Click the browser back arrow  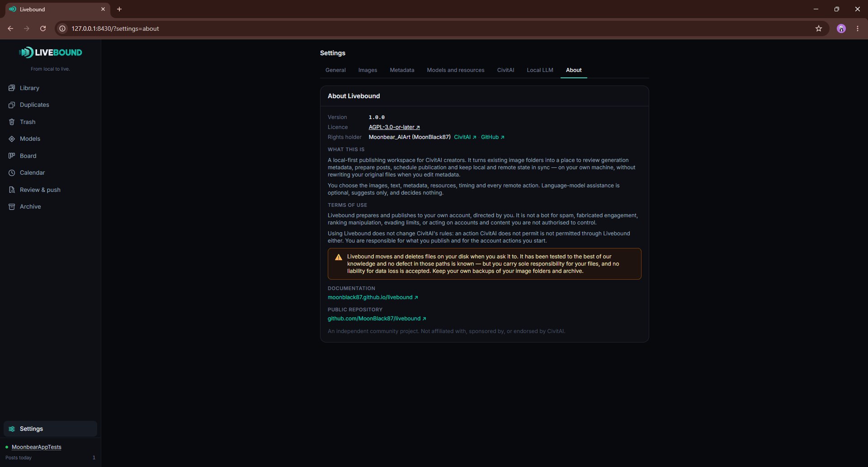click(10, 29)
